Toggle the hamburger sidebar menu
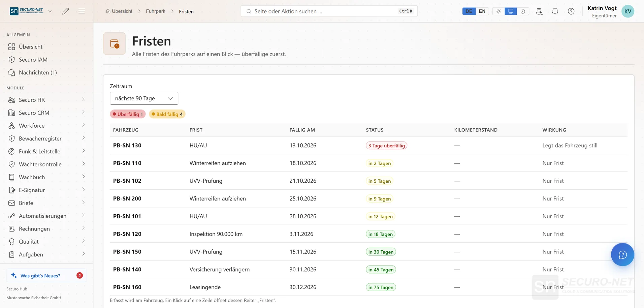 (x=82, y=11)
